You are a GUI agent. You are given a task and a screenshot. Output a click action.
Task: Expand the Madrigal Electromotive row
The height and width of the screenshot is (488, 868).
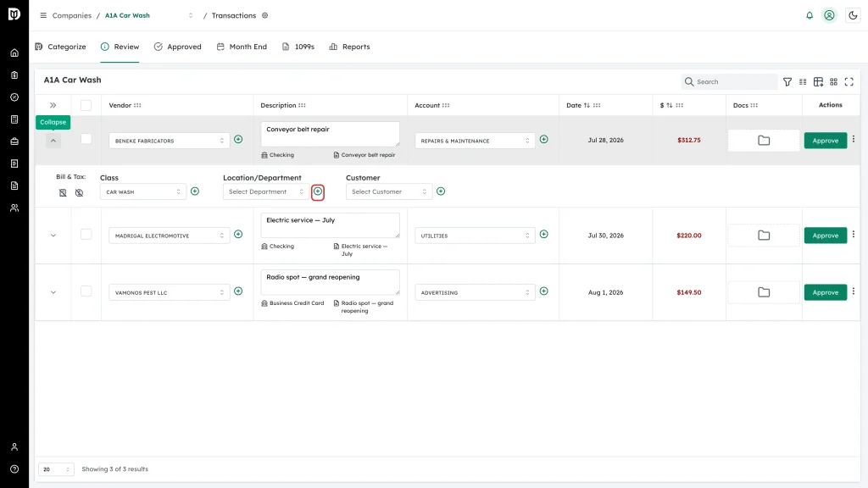[x=53, y=236]
